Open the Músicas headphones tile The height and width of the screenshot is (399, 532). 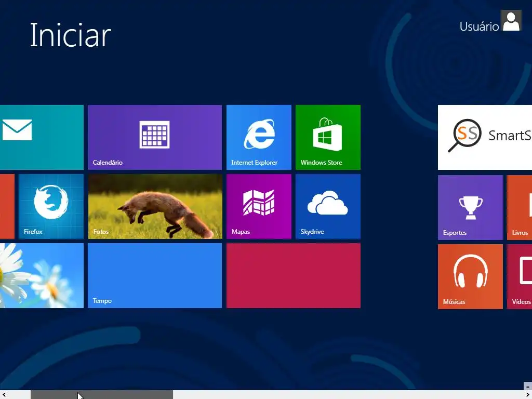[x=470, y=277]
